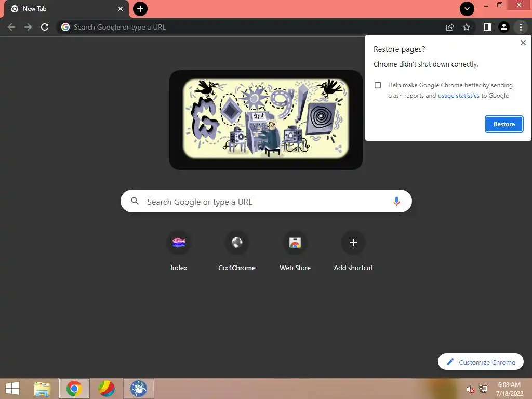The width and height of the screenshot is (532, 399).
Task: Enable sending crash reports checkbox
Action: pos(378,85)
